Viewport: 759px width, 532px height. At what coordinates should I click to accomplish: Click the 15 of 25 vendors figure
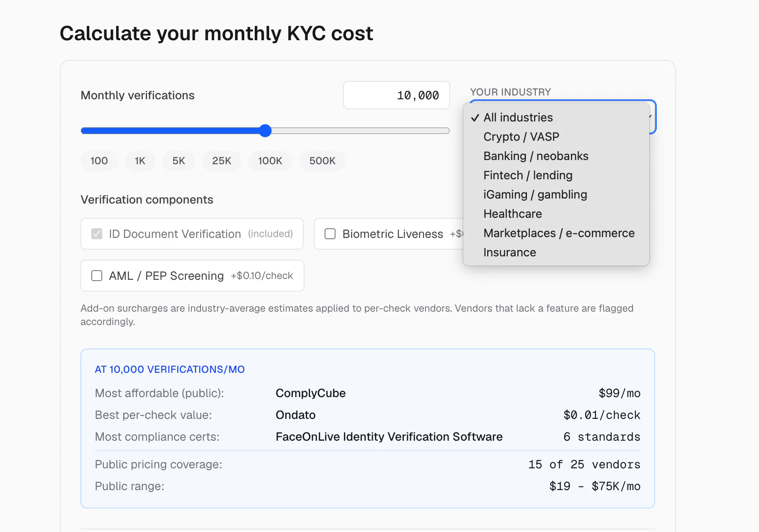point(584,464)
